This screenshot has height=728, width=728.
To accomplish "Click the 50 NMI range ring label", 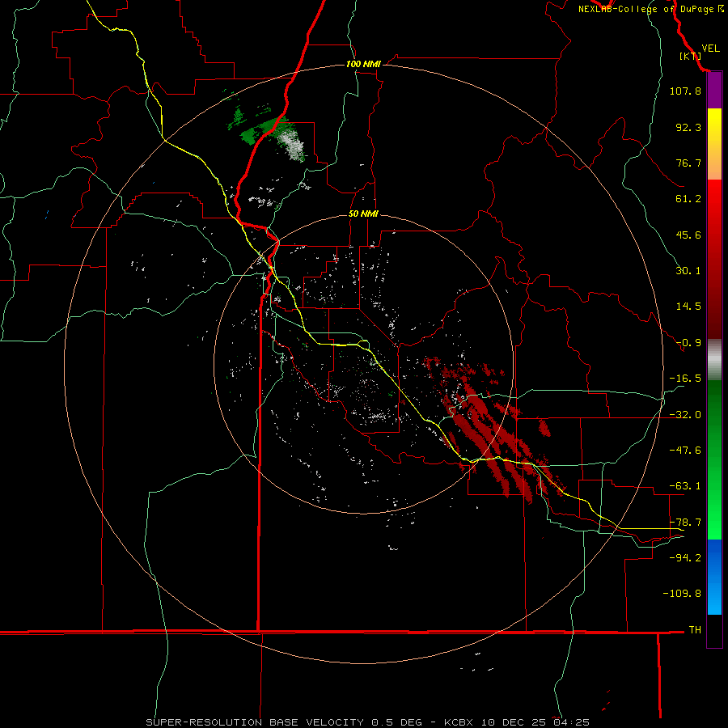I will [363, 214].
